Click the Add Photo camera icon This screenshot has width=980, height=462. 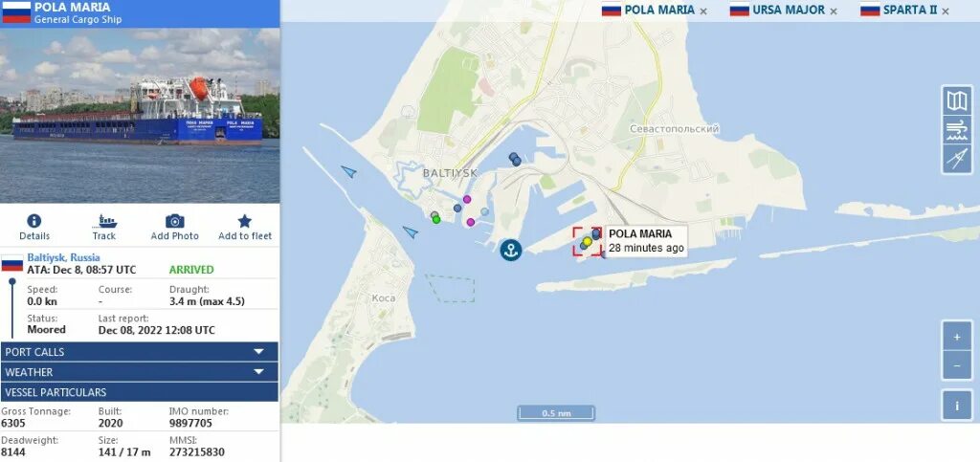(175, 221)
